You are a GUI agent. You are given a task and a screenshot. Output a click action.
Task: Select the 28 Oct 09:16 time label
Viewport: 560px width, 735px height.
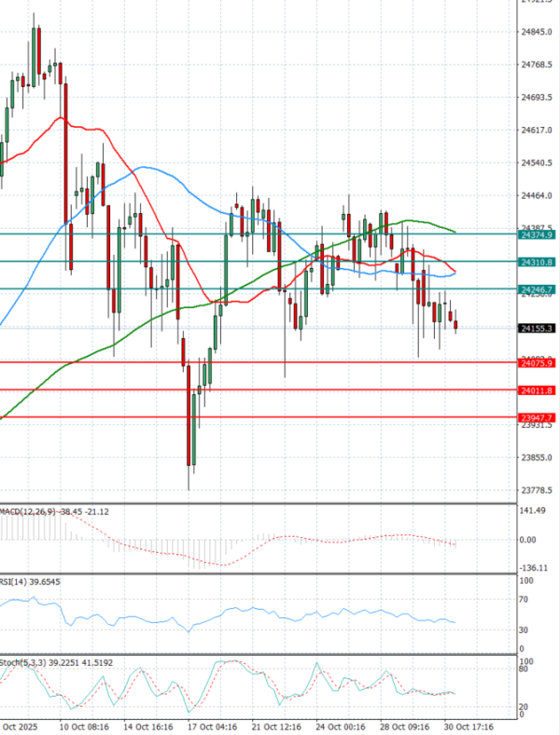(x=404, y=725)
